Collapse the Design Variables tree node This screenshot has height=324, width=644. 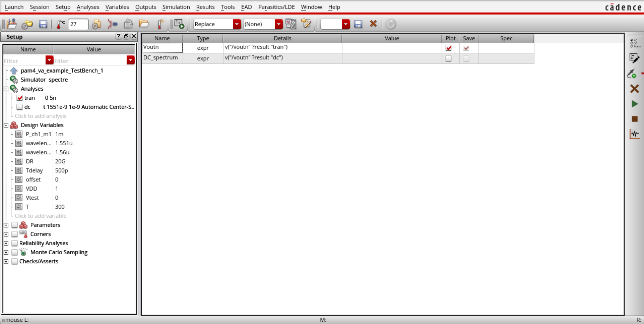coord(6,125)
